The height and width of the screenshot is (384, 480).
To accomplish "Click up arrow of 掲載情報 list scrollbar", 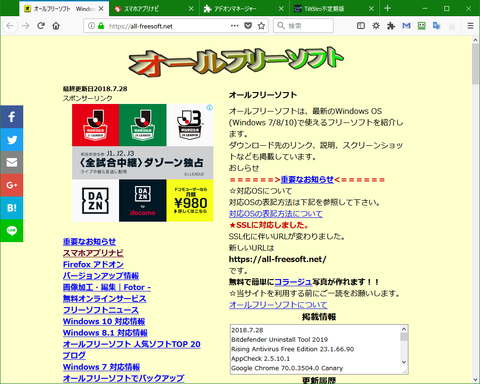I will click(404, 329).
